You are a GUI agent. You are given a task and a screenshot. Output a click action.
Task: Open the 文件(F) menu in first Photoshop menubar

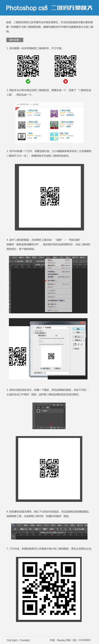15,257
